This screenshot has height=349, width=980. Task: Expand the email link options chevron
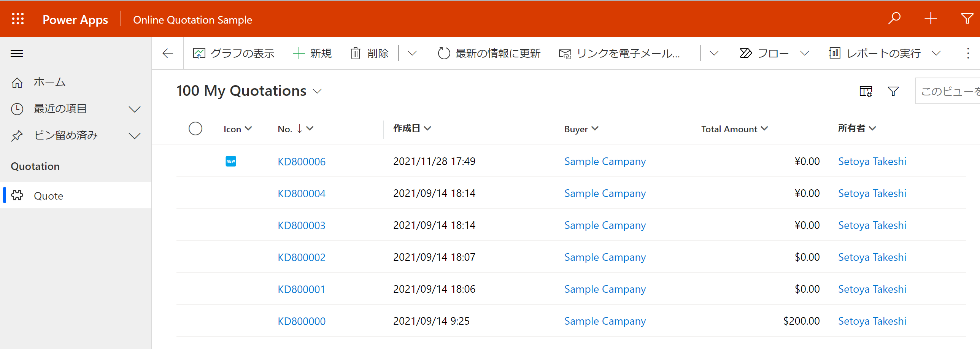coord(714,54)
